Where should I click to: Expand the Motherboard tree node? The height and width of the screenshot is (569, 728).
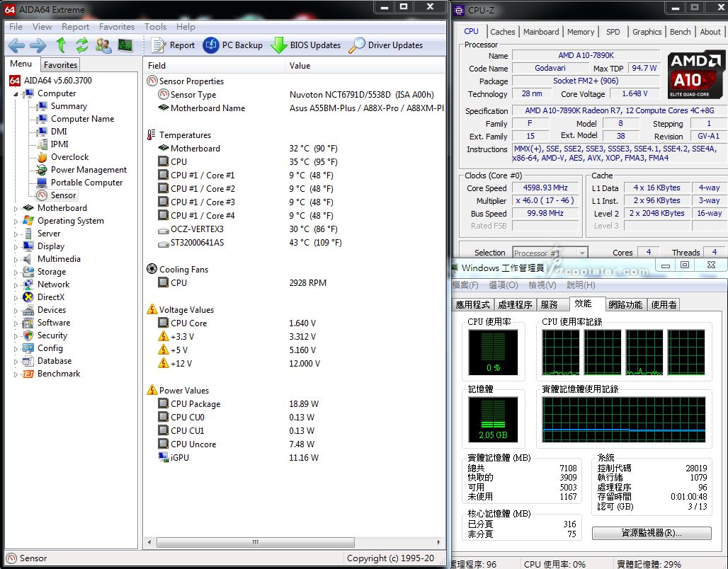(x=16, y=209)
